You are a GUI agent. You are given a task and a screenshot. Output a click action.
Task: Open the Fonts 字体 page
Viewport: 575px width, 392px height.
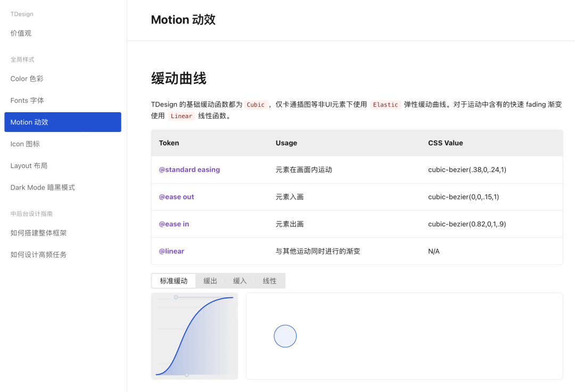27,101
